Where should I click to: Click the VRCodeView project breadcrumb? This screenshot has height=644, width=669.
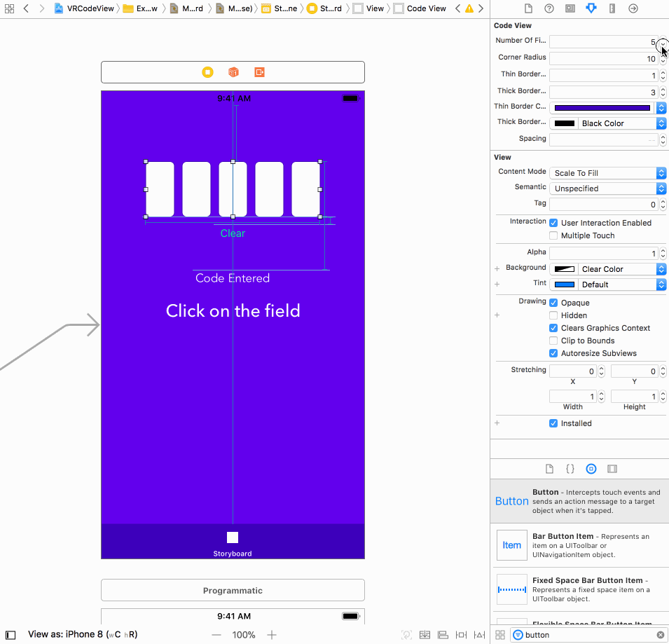(x=85, y=8)
